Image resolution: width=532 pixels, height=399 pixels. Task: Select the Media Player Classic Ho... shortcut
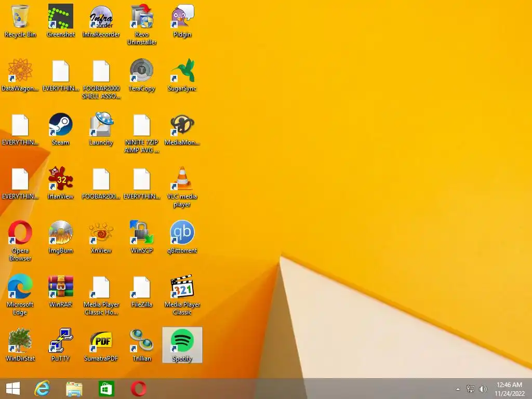pos(101,295)
